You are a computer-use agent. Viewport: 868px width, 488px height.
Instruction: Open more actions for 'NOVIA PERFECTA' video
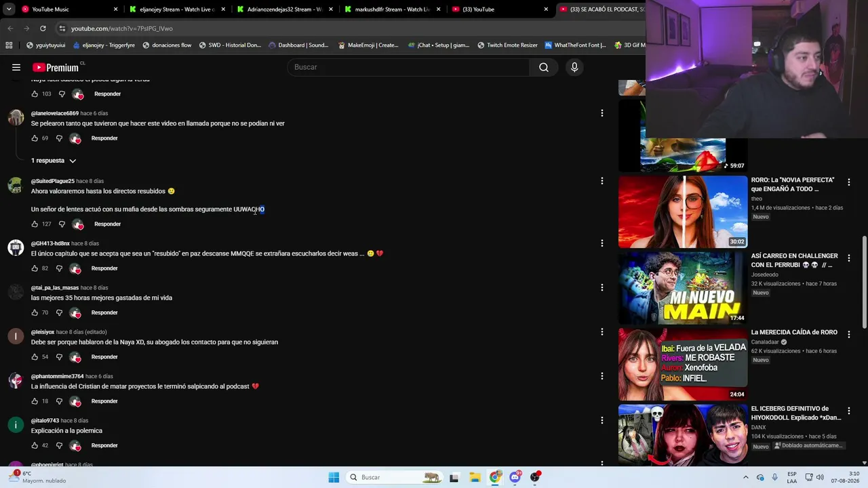848,182
